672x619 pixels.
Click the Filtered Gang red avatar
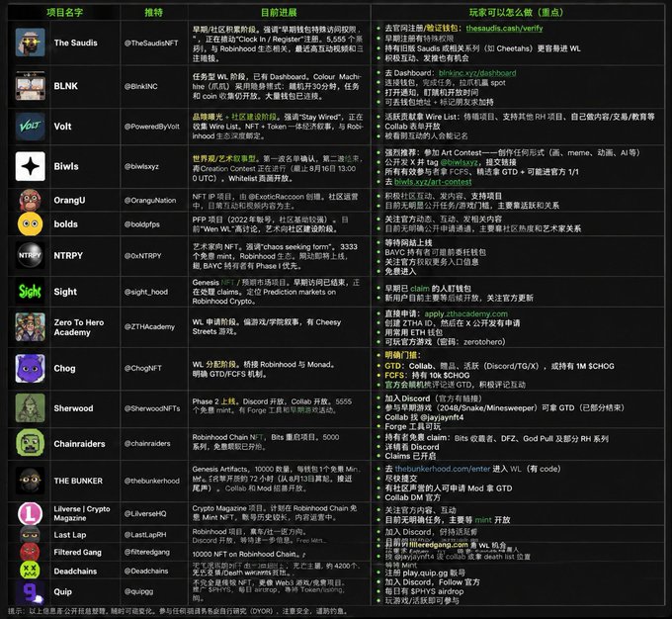30,552
